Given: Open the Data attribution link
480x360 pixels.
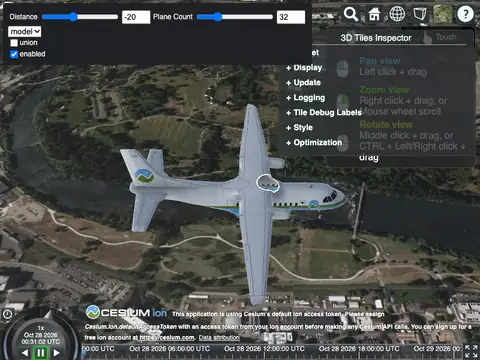Looking at the screenshot, I should point(219,338).
